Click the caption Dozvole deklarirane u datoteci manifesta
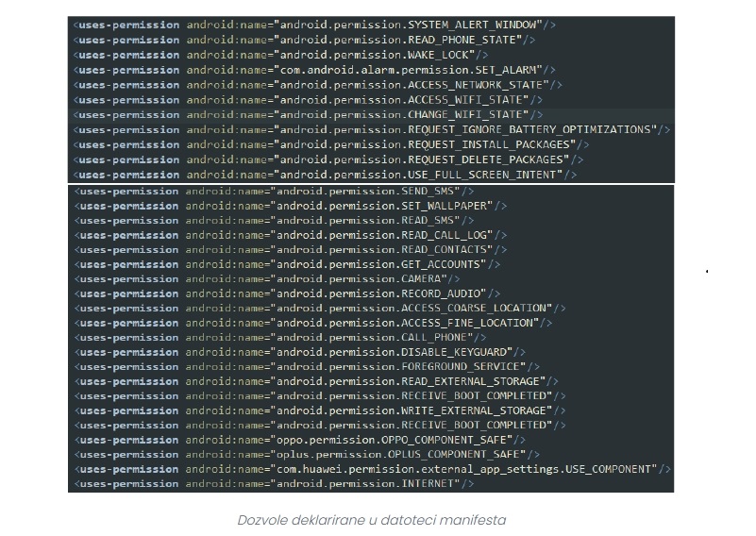The height and width of the screenshot is (536, 756). point(372,520)
